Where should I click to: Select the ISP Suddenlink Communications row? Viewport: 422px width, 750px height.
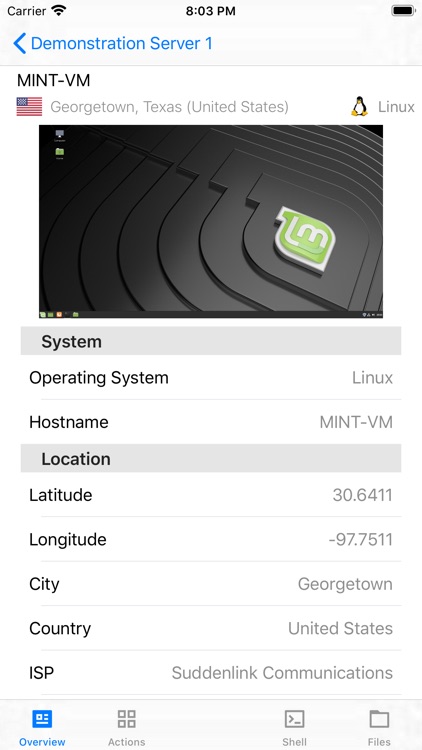coord(211,673)
